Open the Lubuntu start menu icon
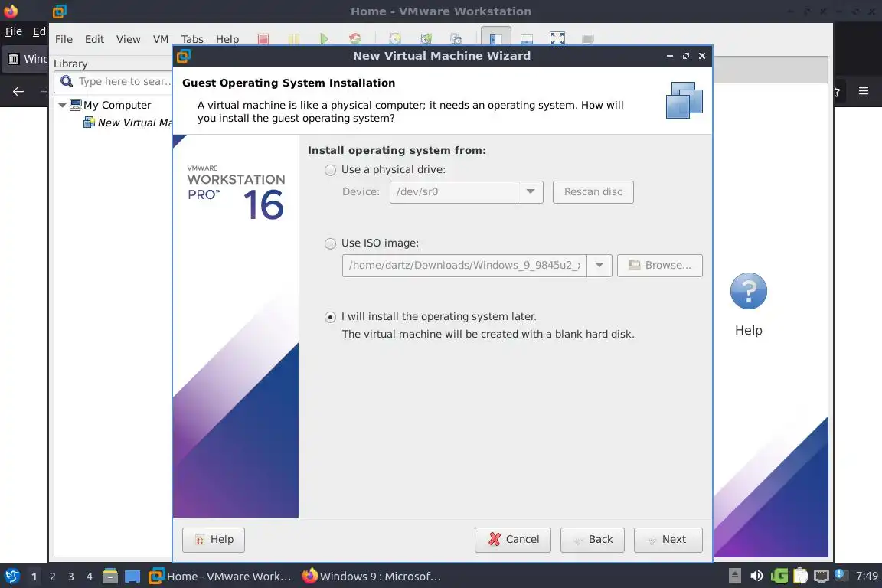 [11, 577]
